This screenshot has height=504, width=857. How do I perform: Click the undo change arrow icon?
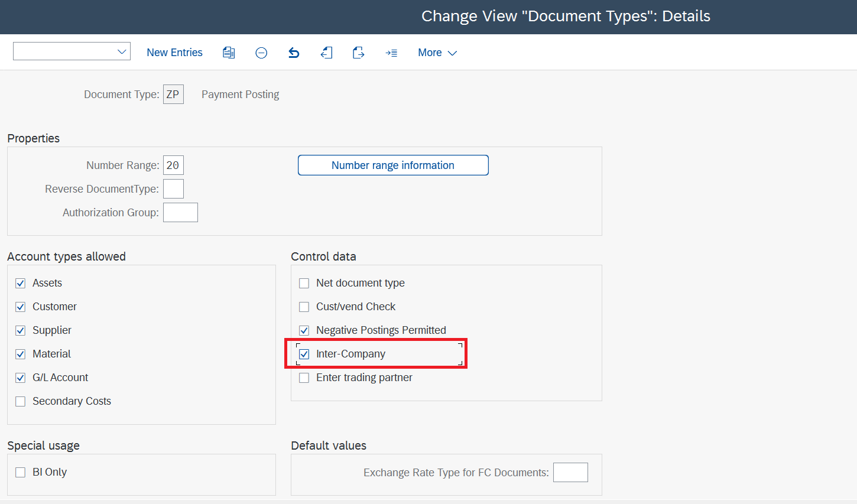click(294, 53)
